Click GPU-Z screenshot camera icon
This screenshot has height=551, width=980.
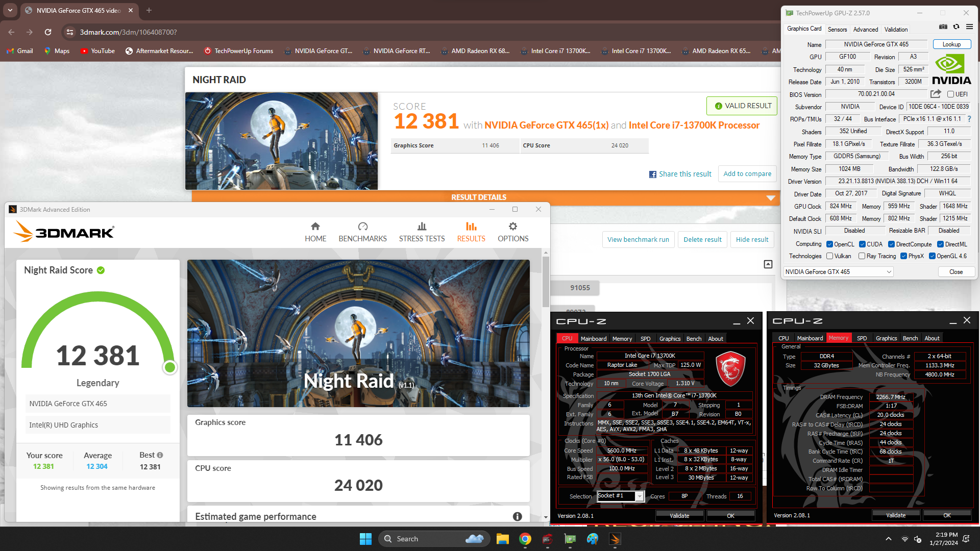click(943, 27)
